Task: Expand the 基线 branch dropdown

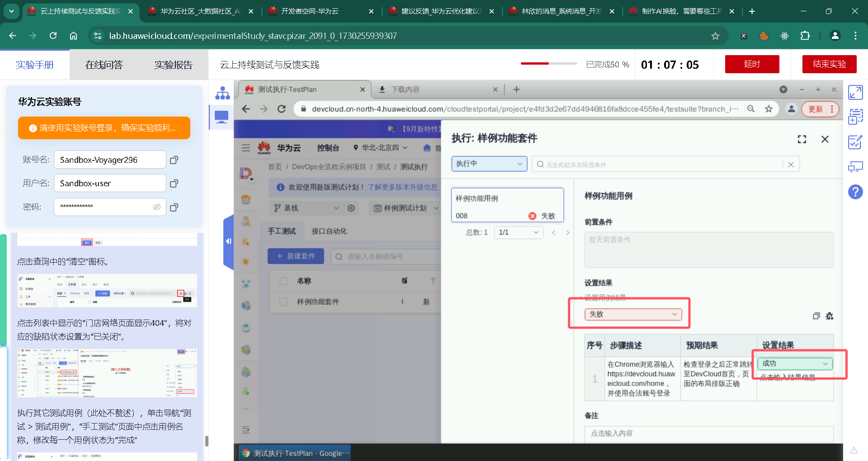Action: click(x=307, y=208)
